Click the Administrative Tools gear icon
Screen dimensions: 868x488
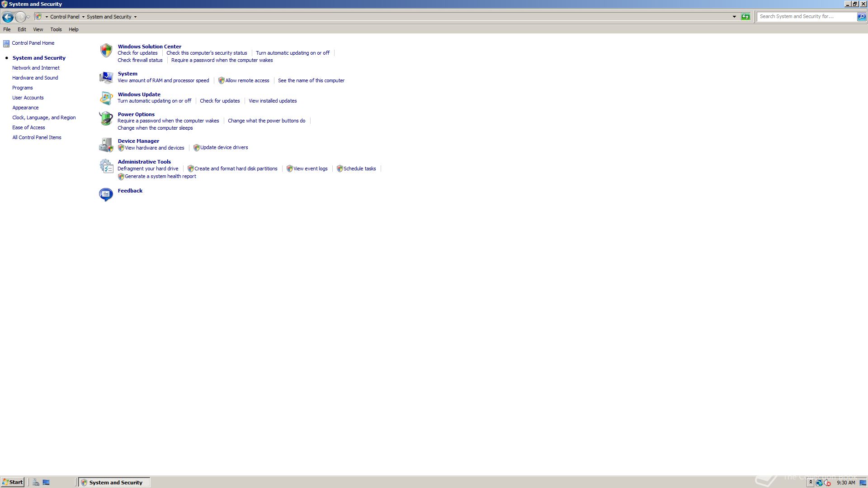tap(106, 166)
